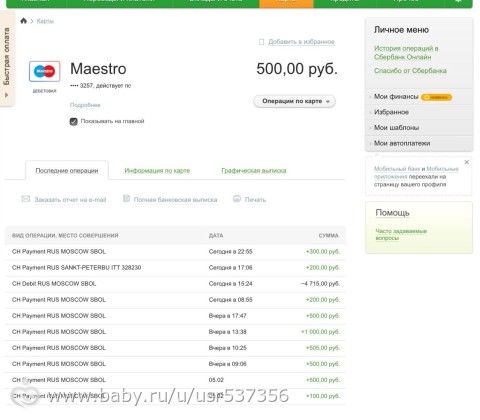Open Полная банковская выписка
The width and height of the screenshot is (480, 420).
[175, 200]
